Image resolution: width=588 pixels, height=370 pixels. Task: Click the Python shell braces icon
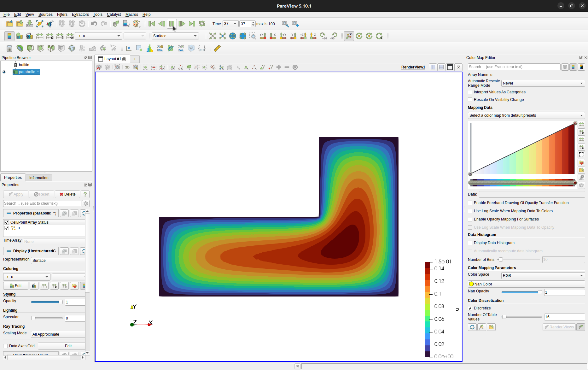[x=202, y=48]
